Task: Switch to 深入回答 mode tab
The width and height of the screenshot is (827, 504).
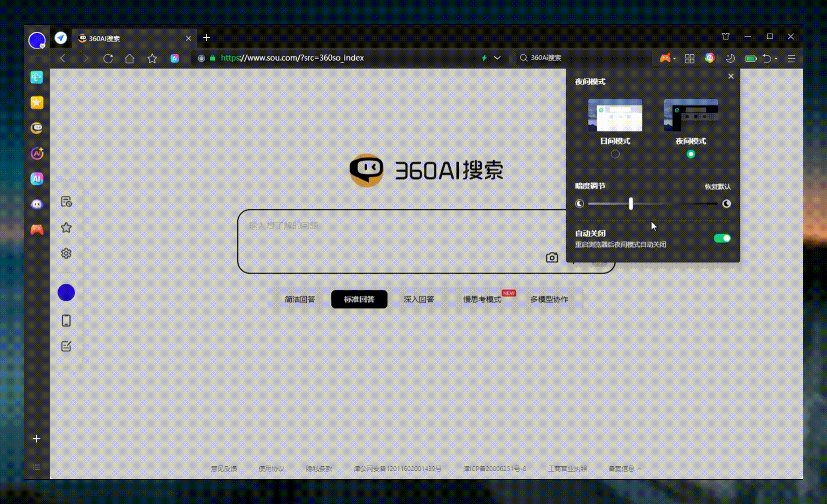Action: [x=419, y=299]
